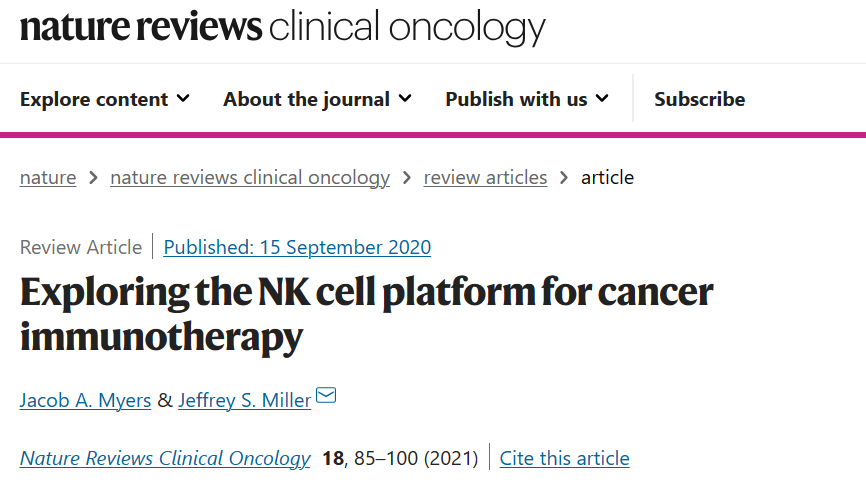
Task: Open the Explore content menu
Action: coord(105,99)
